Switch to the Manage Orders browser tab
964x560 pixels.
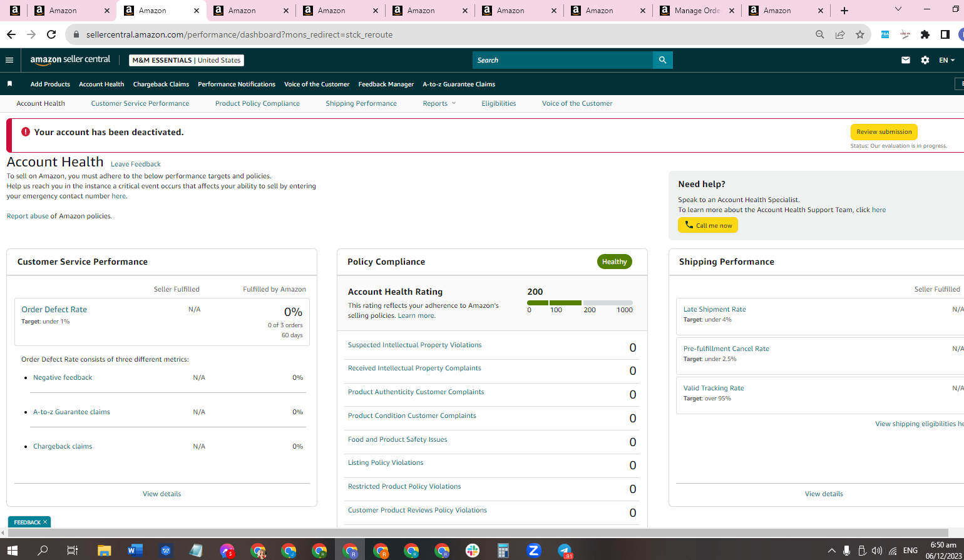(697, 11)
